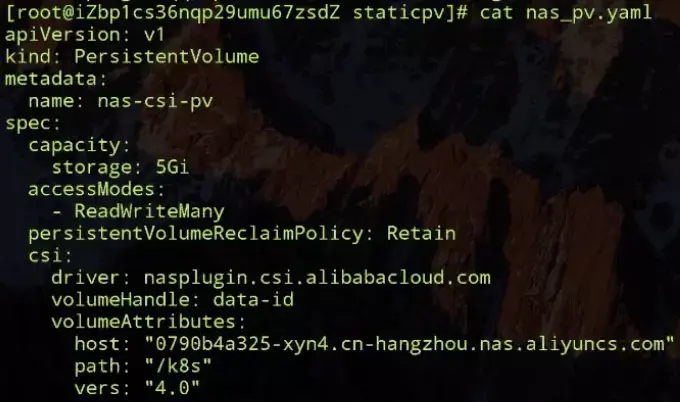The width and height of the screenshot is (680, 402).
Task: Click the persistentVolumeReclaimPolicy key
Action: [196, 234]
